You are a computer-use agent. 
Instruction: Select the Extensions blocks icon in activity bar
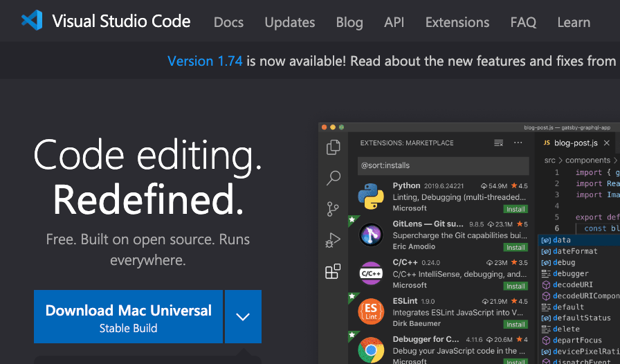point(333,271)
